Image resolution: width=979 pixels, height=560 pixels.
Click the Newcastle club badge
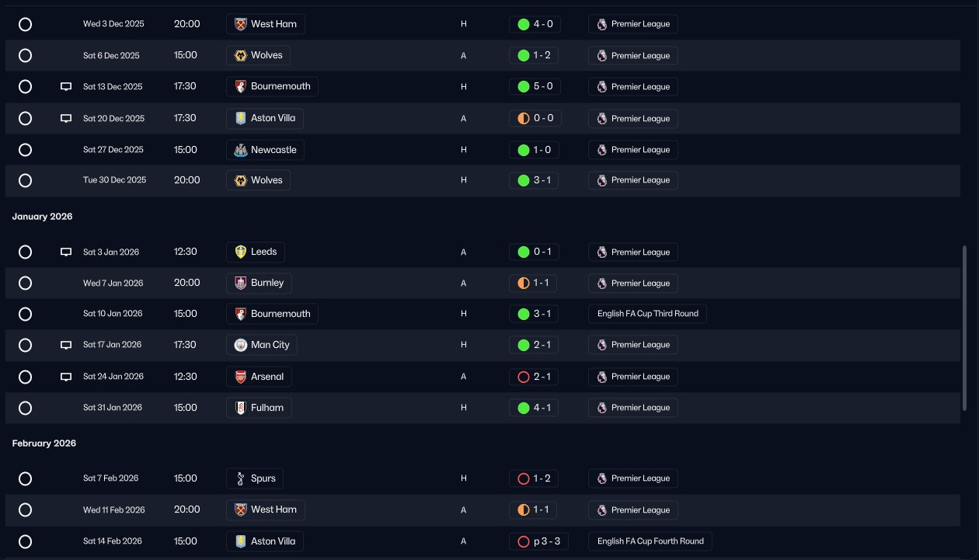click(240, 150)
